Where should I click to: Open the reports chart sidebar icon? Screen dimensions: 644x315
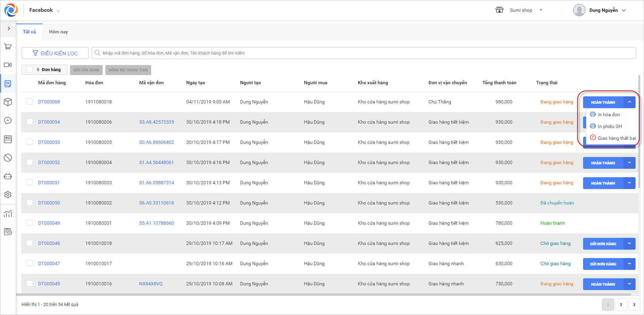pyautogui.click(x=8, y=214)
